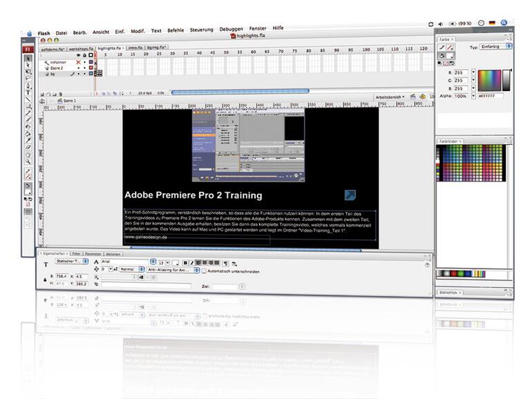Click the German flag input menu icon
Image resolution: width=532 pixels, height=399 pixels.
coord(492,23)
